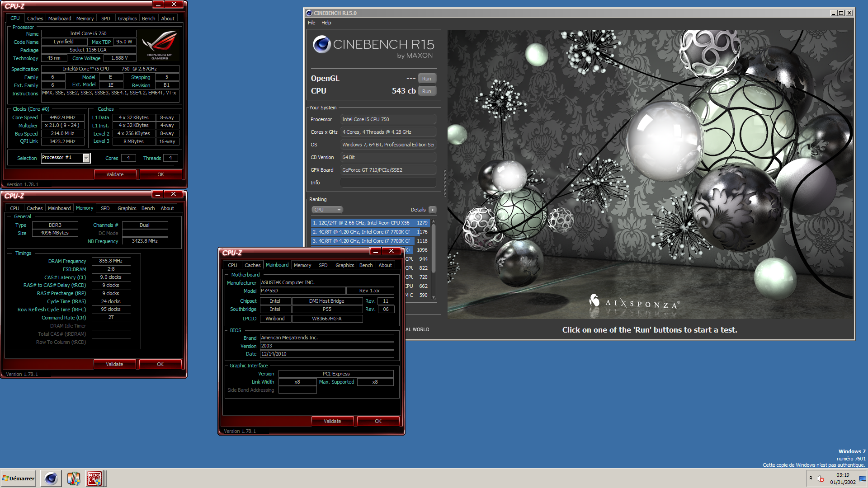
Task: Click the Core Speed value 4492.9 MHz
Action: (x=63, y=117)
